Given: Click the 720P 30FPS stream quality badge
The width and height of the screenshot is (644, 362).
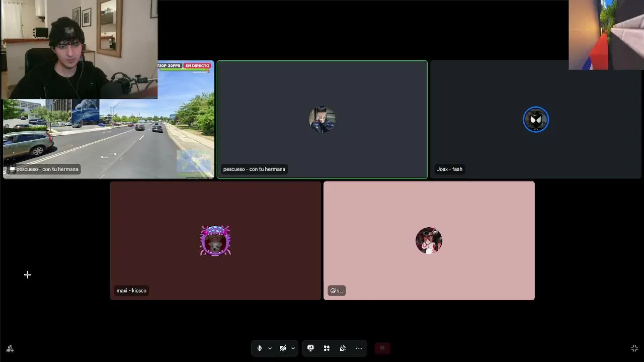Looking at the screenshot, I should click(x=170, y=66).
